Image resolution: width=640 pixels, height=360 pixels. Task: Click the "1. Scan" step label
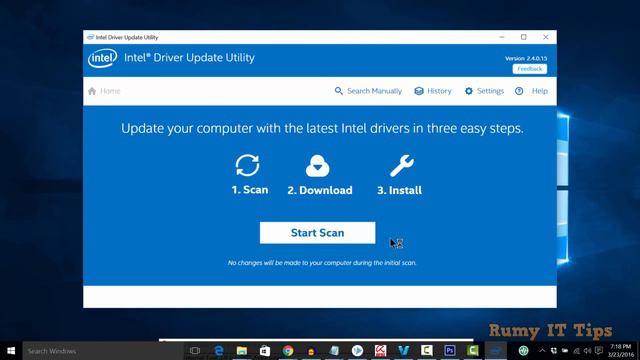[x=250, y=190]
